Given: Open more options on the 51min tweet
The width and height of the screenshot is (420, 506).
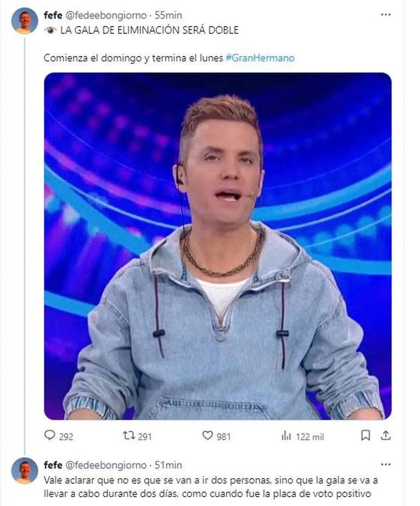Looking at the screenshot, I should coord(386,465).
